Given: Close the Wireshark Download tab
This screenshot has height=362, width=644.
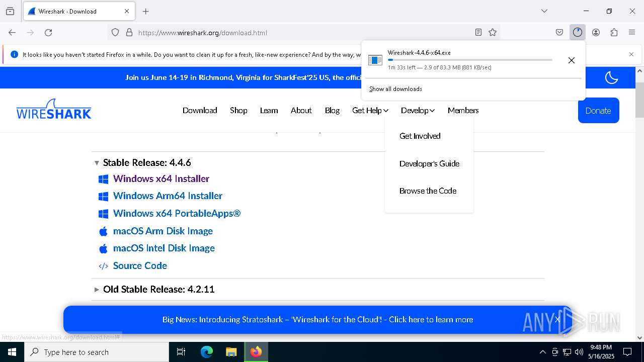Looking at the screenshot, I should pyautogui.click(x=127, y=11).
